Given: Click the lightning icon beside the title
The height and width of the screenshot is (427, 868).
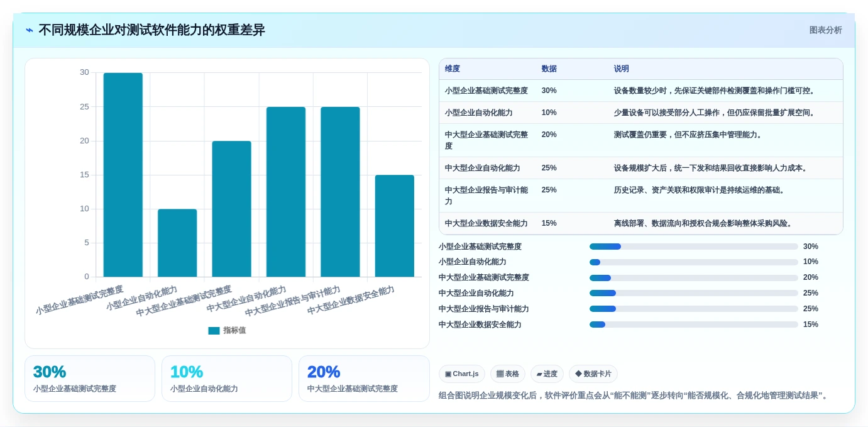Looking at the screenshot, I should pos(30,30).
